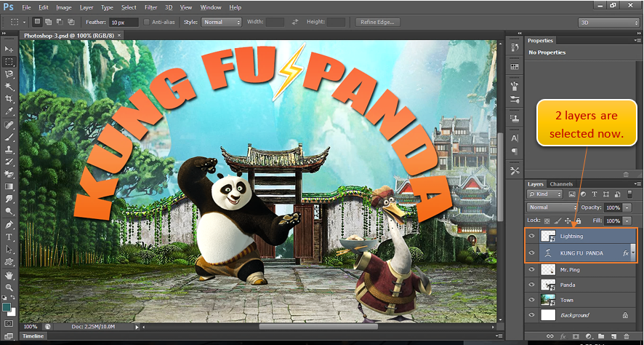Hide the Lightning layer
Viewport: 644px width, 345px height.
coord(532,236)
